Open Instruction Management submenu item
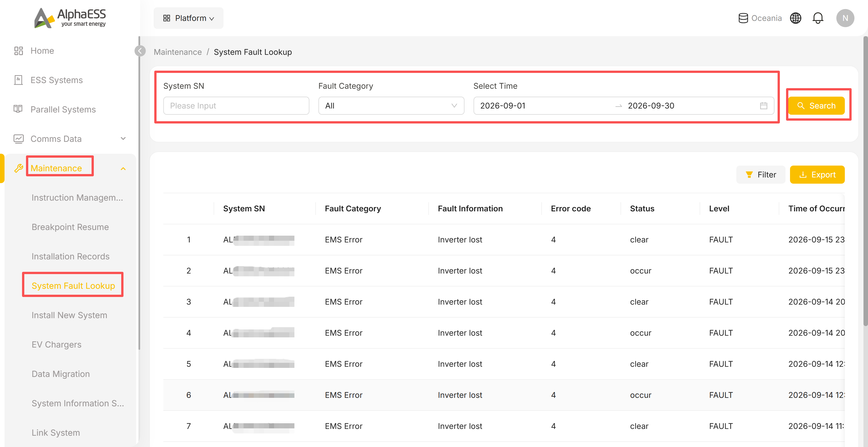868x447 pixels. pyautogui.click(x=77, y=198)
